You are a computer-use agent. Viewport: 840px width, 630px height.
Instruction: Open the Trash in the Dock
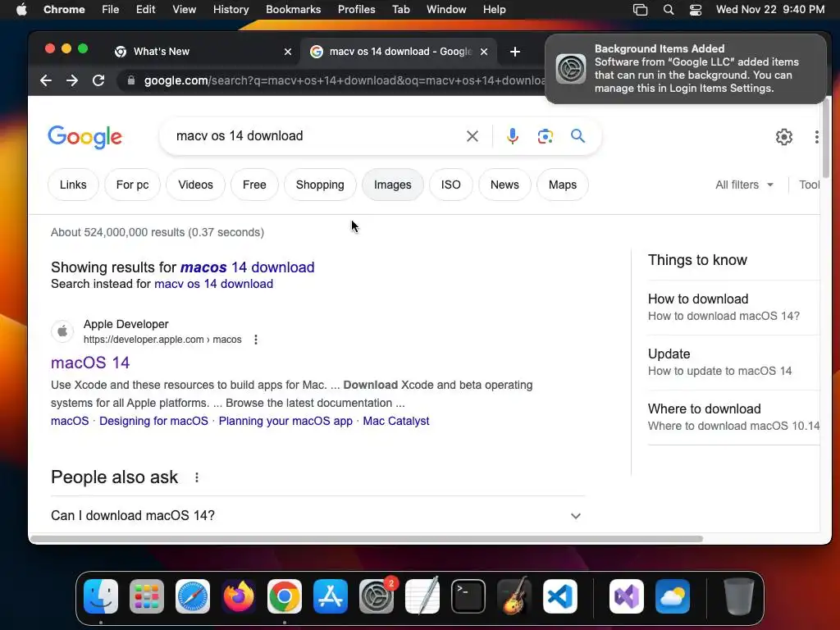point(739,596)
